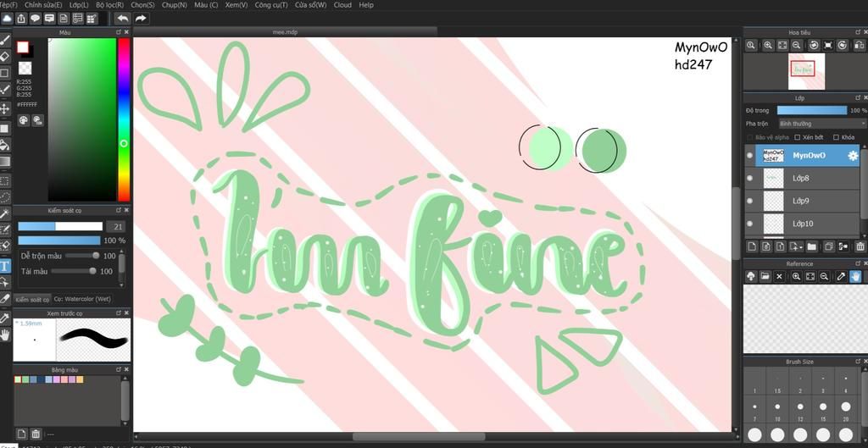
Task: Adjust the hue strip in Màu panel
Action: pyautogui.click(x=124, y=119)
